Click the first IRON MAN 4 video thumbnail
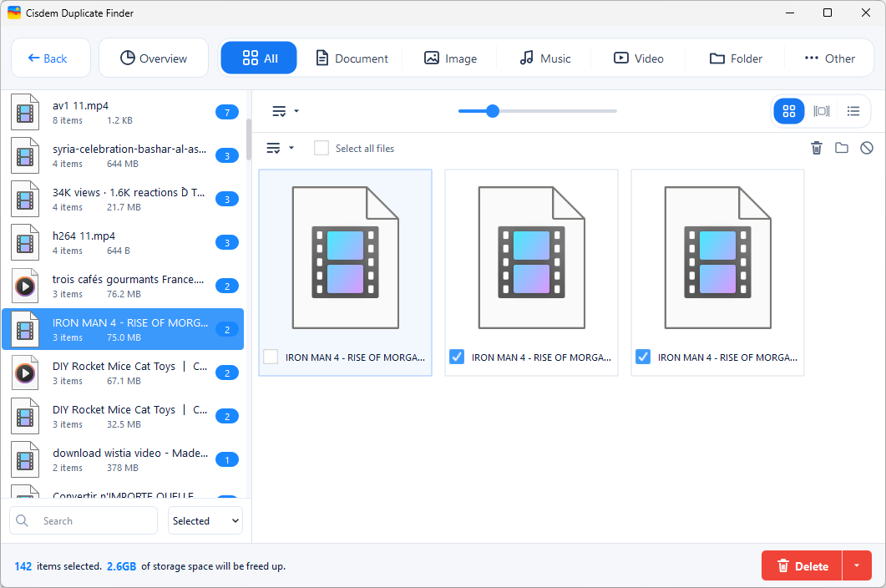The height and width of the screenshot is (588, 886). tap(345, 258)
